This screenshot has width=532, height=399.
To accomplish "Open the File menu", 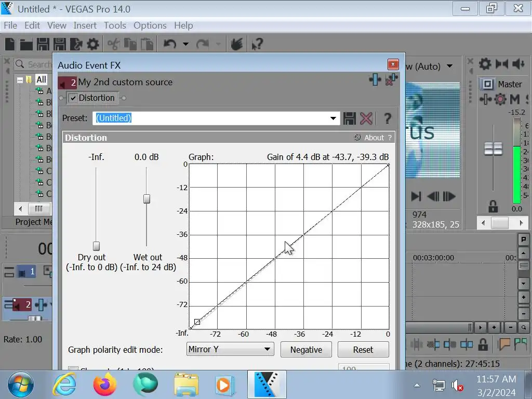I will 10,25.
